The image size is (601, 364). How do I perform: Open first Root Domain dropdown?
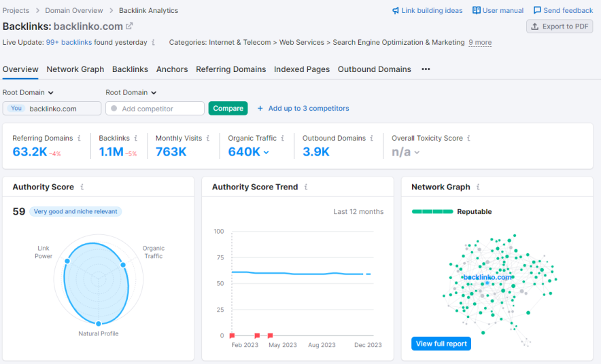(28, 92)
